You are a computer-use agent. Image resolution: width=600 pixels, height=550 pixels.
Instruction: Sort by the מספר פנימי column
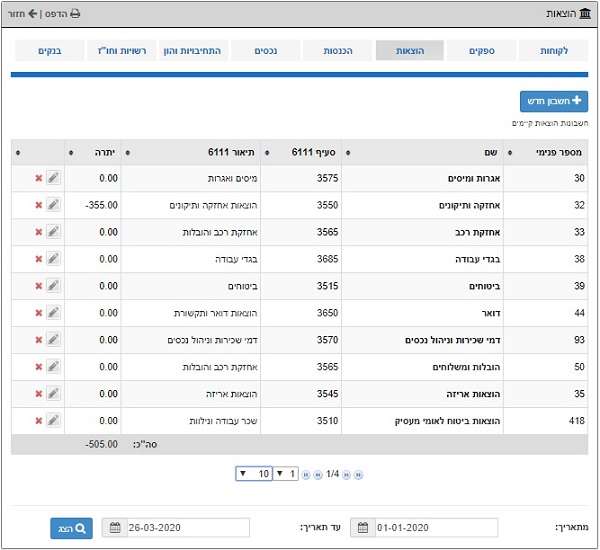[x=546, y=152]
